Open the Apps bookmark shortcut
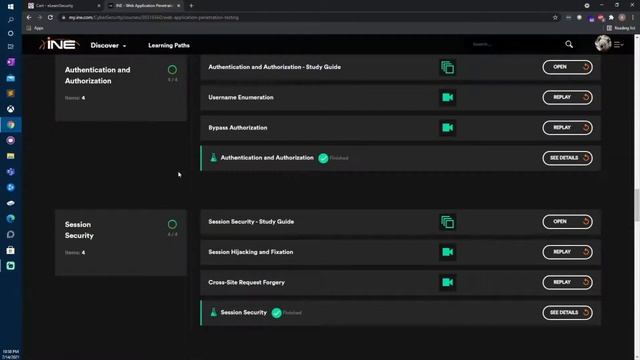The width and height of the screenshot is (640, 360). point(35,28)
